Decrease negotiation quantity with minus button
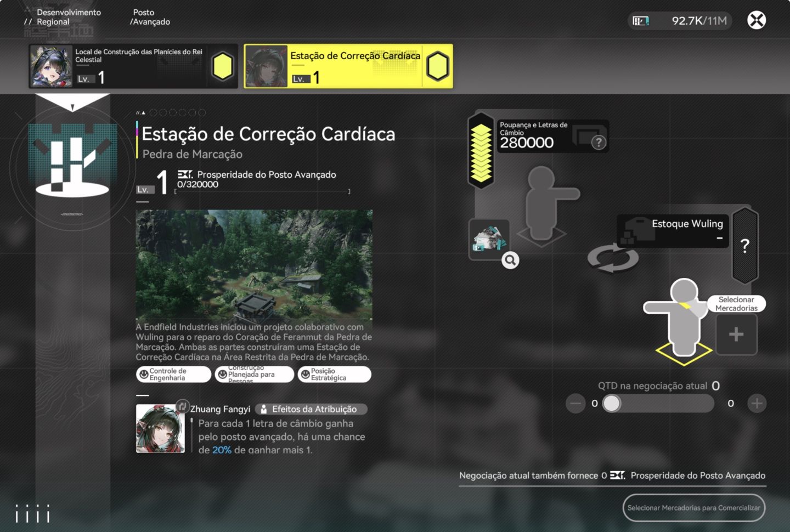This screenshot has width=790, height=532. click(575, 404)
